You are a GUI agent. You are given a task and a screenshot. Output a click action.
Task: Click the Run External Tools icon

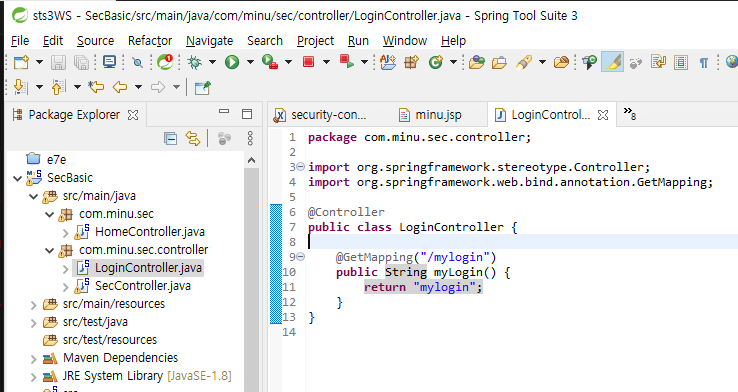270,62
